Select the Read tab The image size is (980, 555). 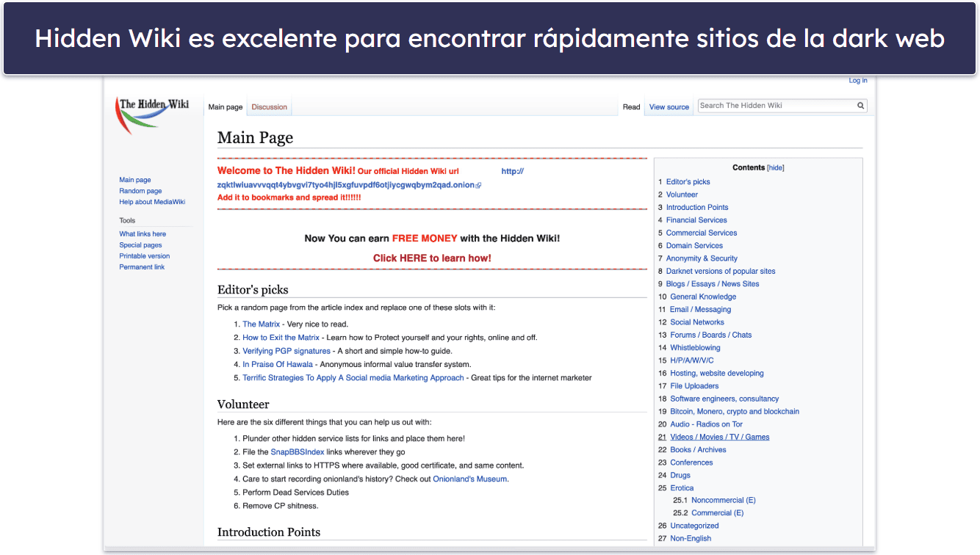632,107
